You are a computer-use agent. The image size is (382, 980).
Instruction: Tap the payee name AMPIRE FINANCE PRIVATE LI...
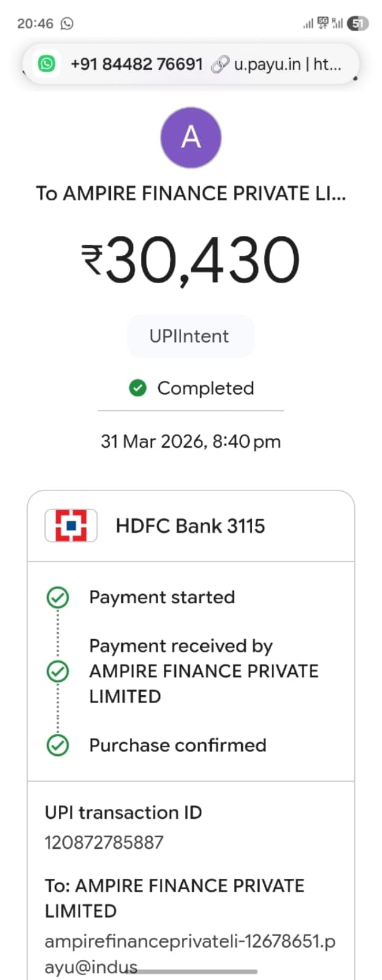coord(190,194)
